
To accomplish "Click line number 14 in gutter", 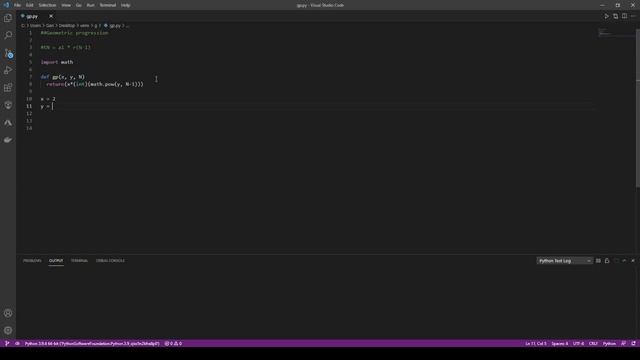I will pyautogui.click(x=29, y=128).
